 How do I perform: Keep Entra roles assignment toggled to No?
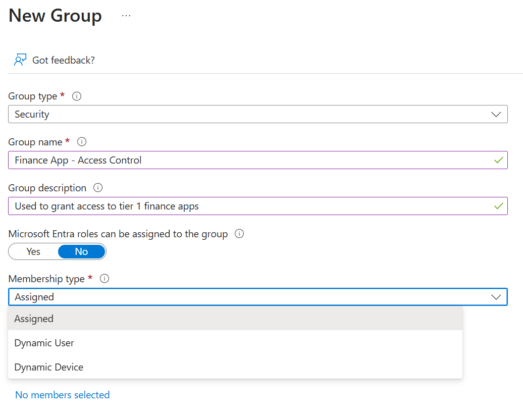click(x=81, y=251)
